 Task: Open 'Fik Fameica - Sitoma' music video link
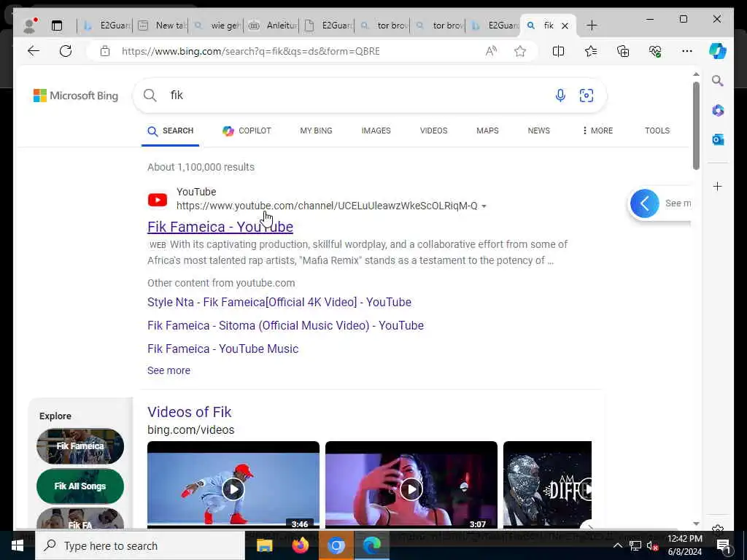(285, 326)
